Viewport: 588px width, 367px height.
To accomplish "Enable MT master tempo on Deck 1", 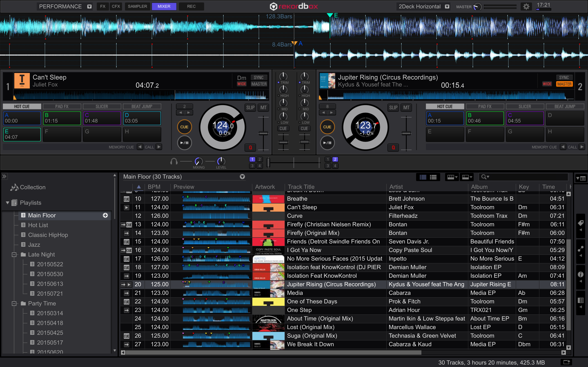I will pyautogui.click(x=263, y=107).
